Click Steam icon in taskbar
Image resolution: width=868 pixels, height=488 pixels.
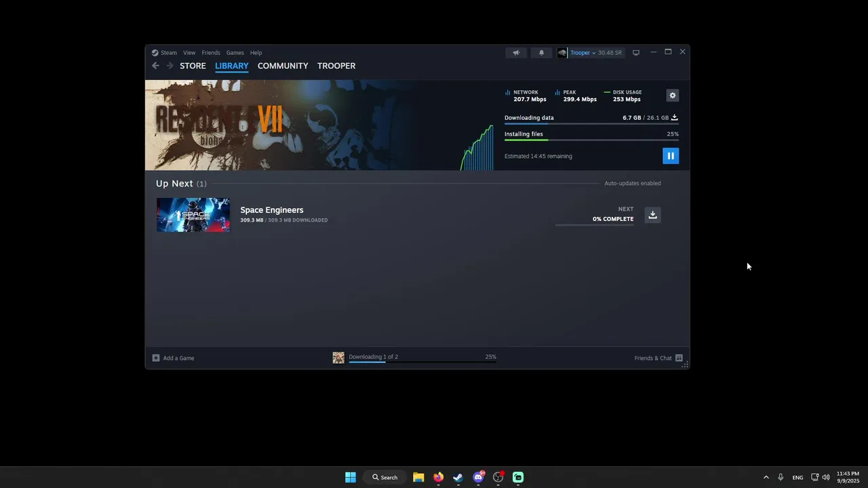point(458,477)
